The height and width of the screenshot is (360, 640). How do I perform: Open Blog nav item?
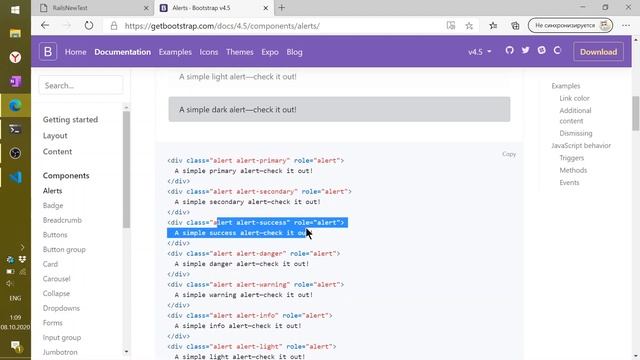294,52
